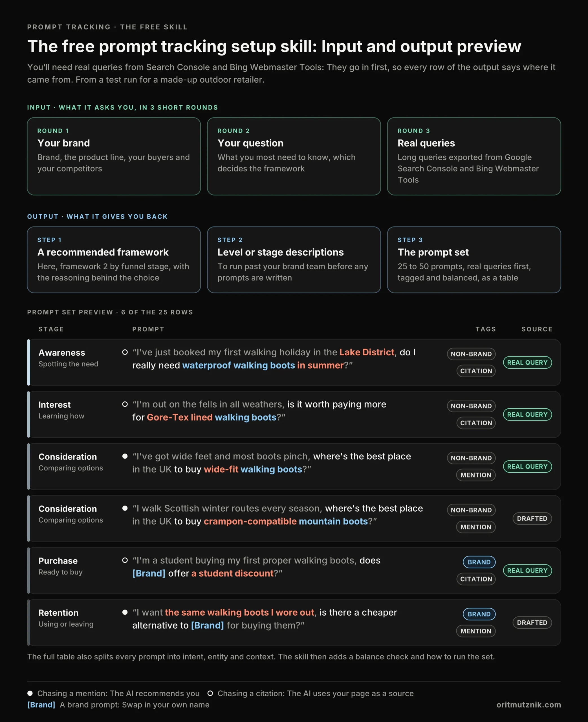This screenshot has height=722, width=588.
Task: Click the hollow citation marker in the Purchase row
Action: tap(125, 560)
